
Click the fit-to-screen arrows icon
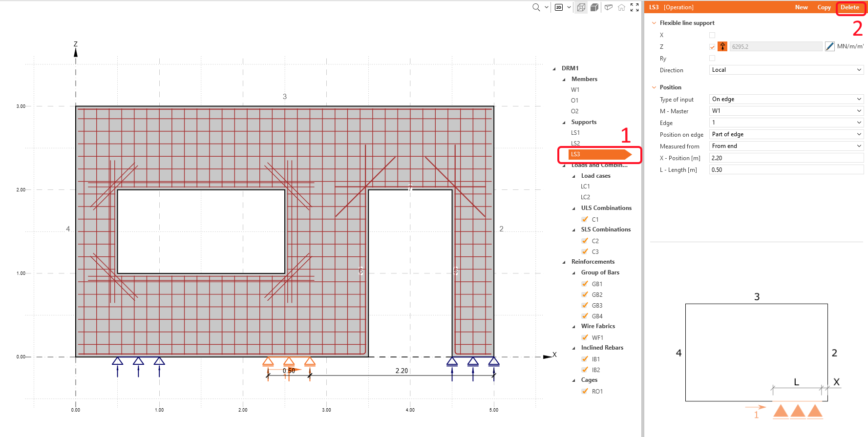[x=635, y=7]
